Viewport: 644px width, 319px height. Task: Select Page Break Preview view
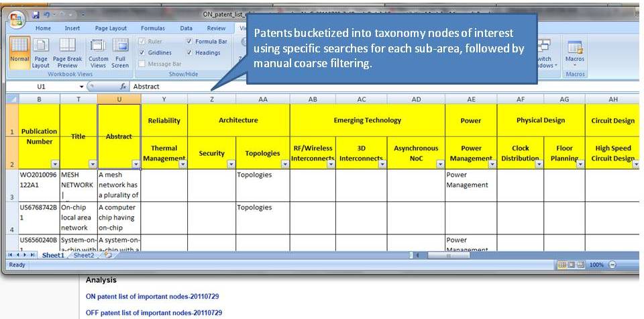coord(68,52)
